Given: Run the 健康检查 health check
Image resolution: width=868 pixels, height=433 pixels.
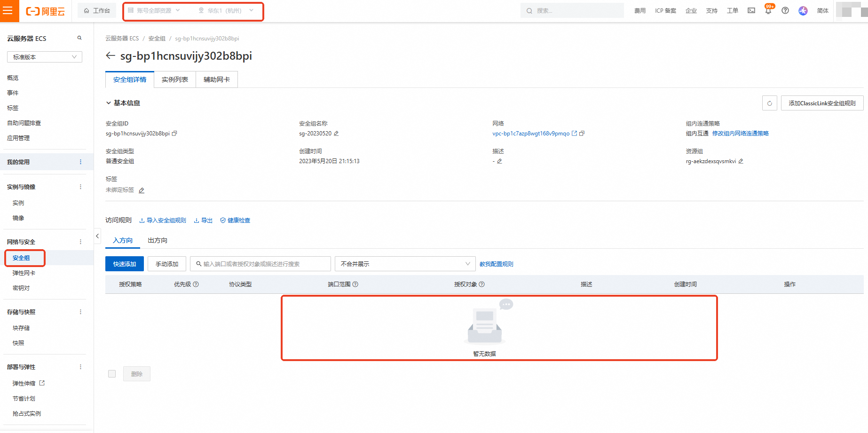Looking at the screenshot, I should pos(235,220).
